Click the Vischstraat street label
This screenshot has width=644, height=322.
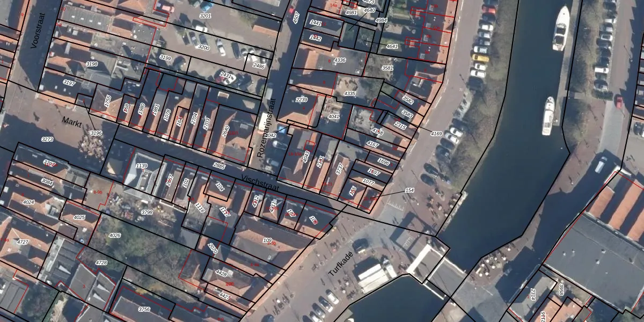pyautogui.click(x=261, y=182)
